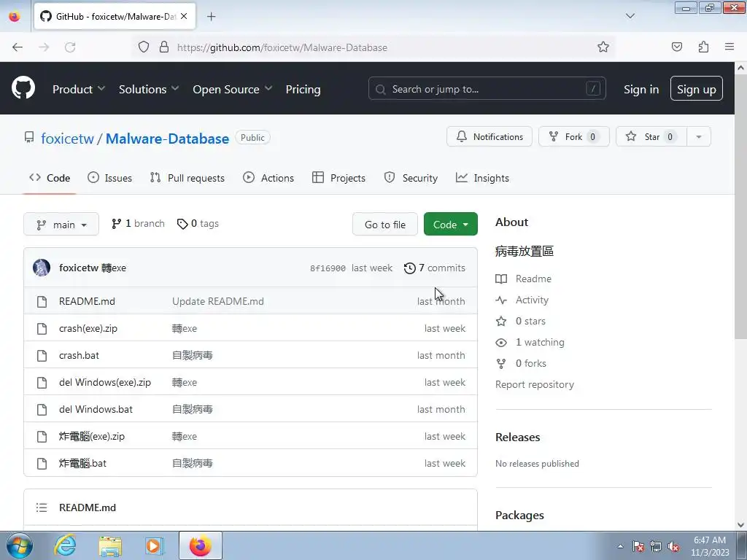The image size is (747, 560).
Task: Fork the repository
Action: [573, 136]
